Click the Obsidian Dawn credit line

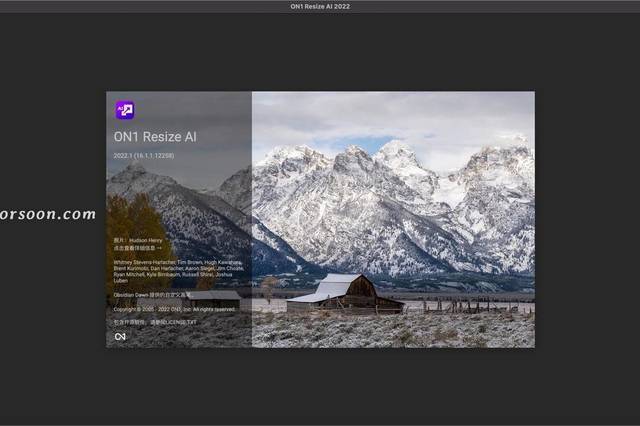[152, 295]
